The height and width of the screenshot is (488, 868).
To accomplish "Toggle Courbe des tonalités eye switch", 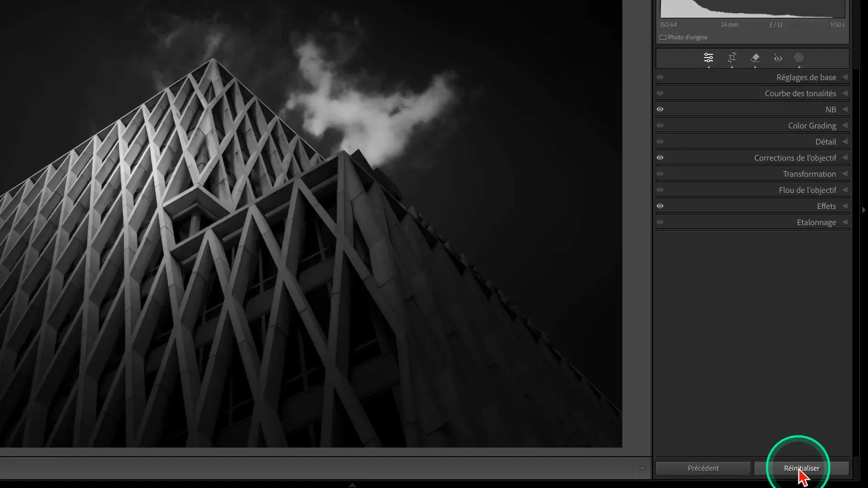I will (x=660, y=93).
